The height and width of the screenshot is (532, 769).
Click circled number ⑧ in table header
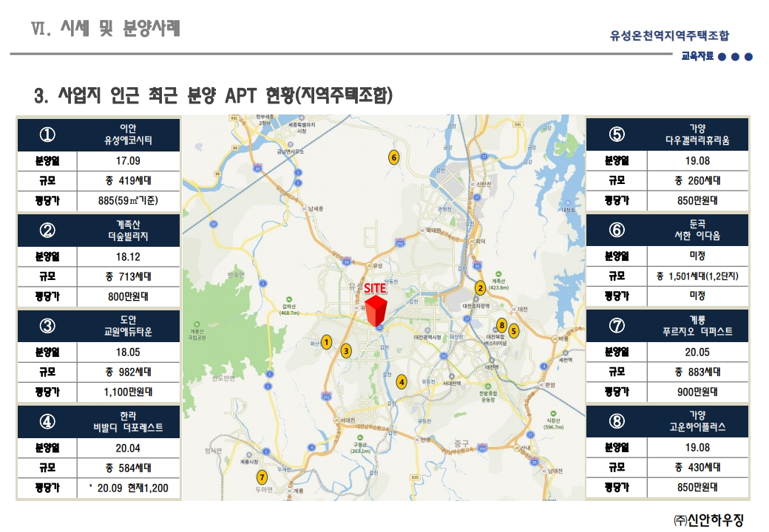click(x=617, y=421)
